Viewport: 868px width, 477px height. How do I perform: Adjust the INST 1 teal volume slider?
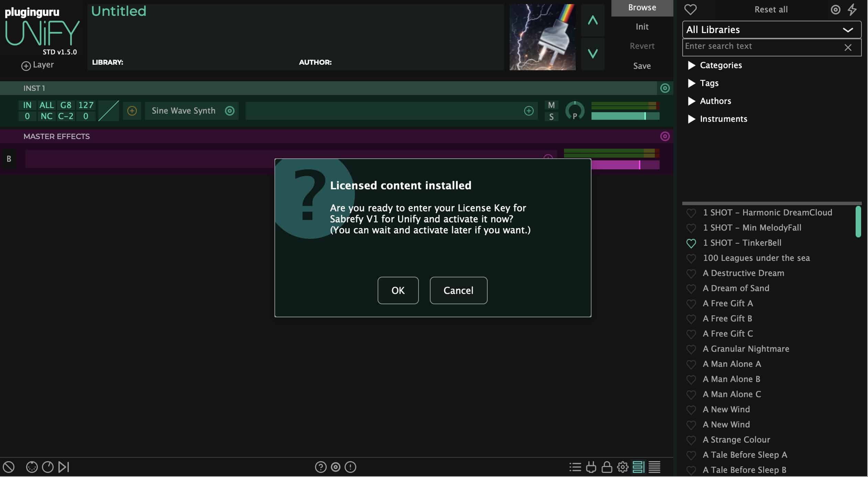645,116
